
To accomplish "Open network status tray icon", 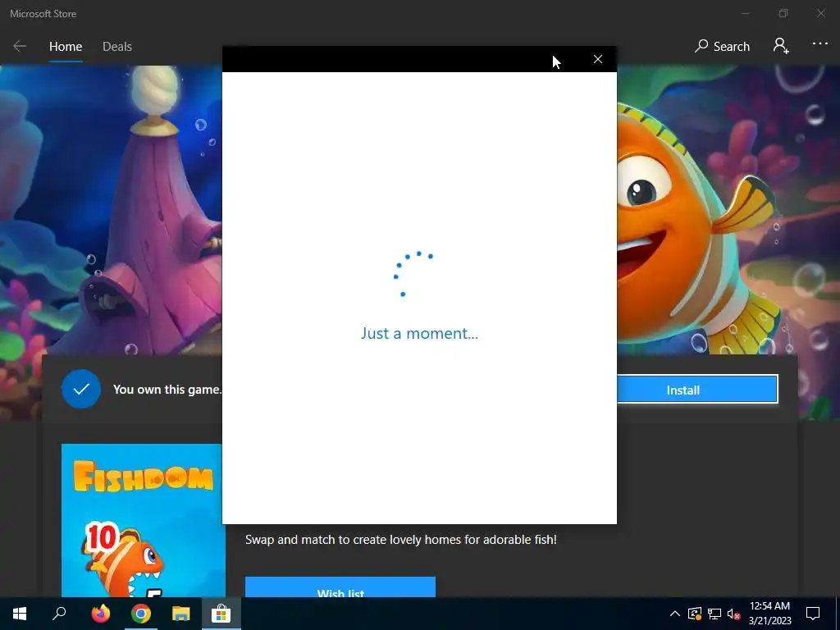I will [714, 614].
